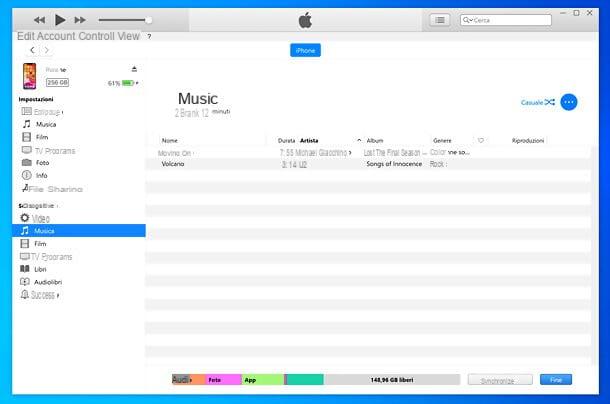The height and width of the screenshot is (404, 610).
Task: Eject the iPhone device
Action: click(134, 69)
